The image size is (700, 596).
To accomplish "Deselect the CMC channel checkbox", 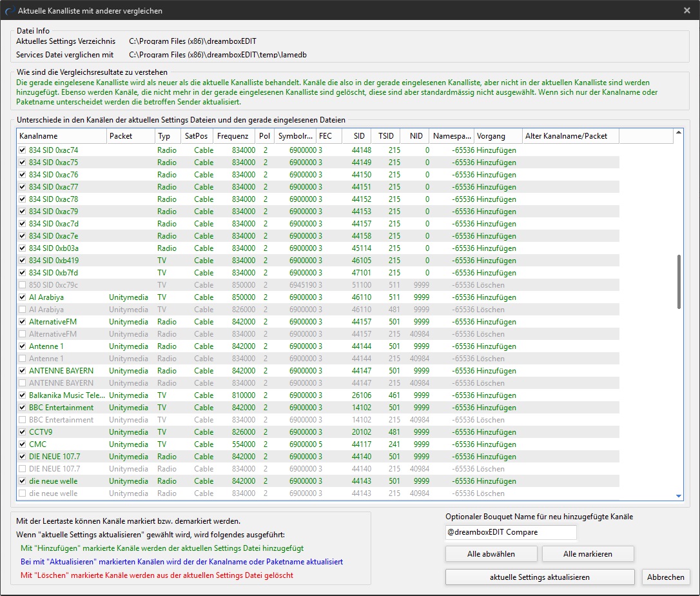I will 23,444.
